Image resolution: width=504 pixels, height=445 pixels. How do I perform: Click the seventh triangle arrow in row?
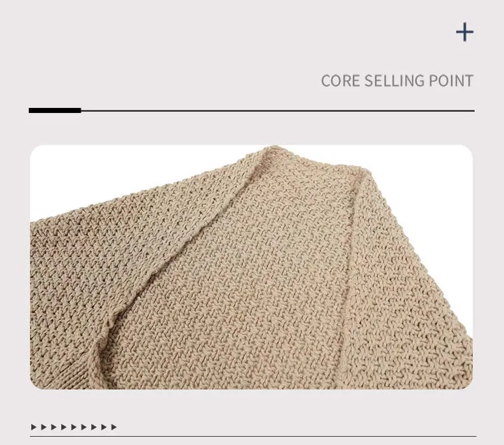[94, 427]
